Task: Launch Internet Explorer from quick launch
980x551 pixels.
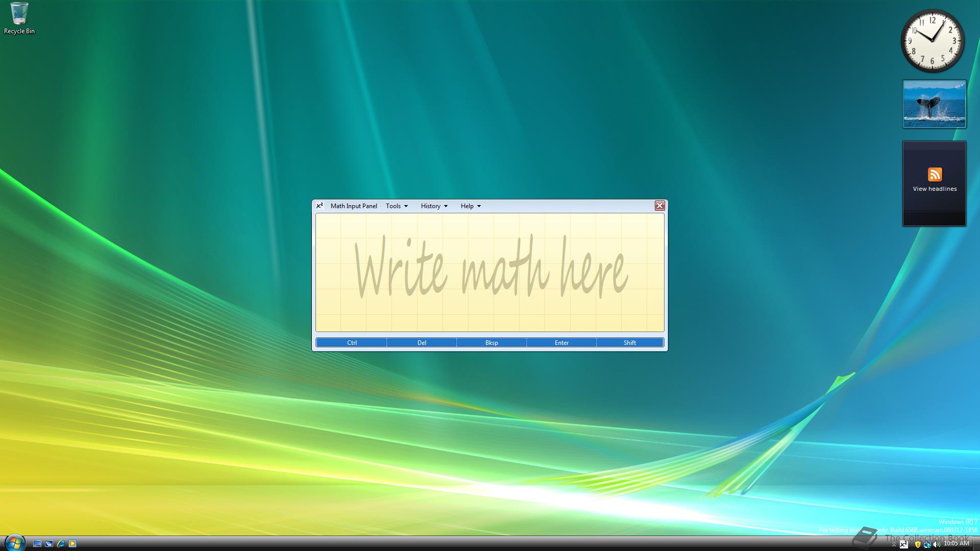Action: (61, 544)
